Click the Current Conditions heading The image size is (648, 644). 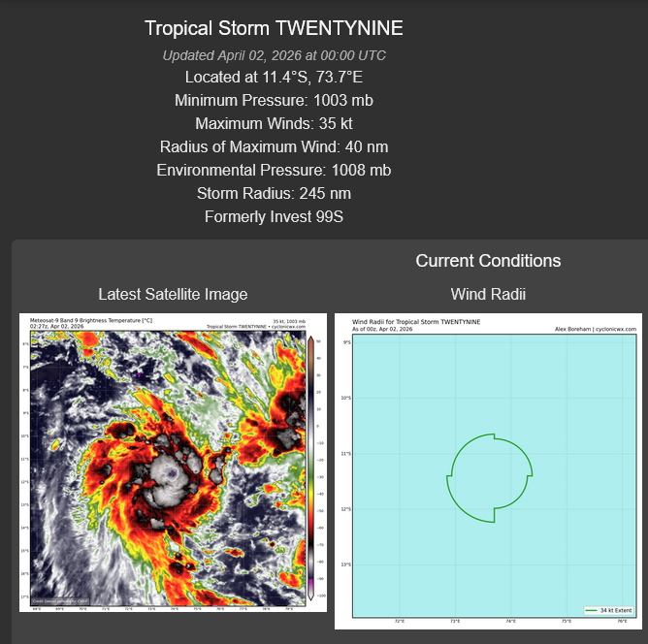point(488,261)
